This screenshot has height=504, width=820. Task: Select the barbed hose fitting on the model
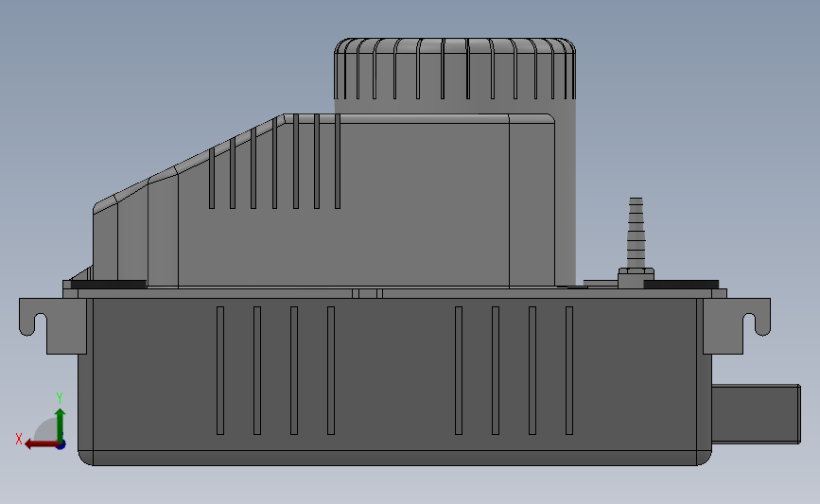pyautogui.click(x=636, y=233)
